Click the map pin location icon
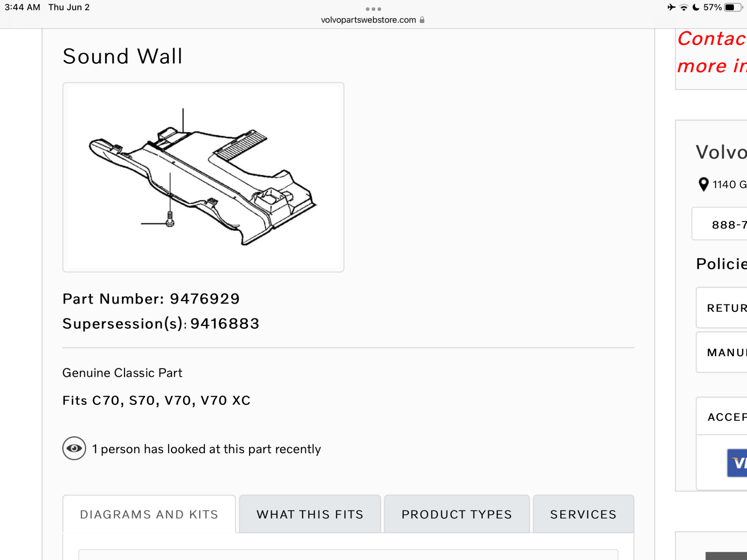Viewport: 747px width, 560px height. pyautogui.click(x=703, y=184)
